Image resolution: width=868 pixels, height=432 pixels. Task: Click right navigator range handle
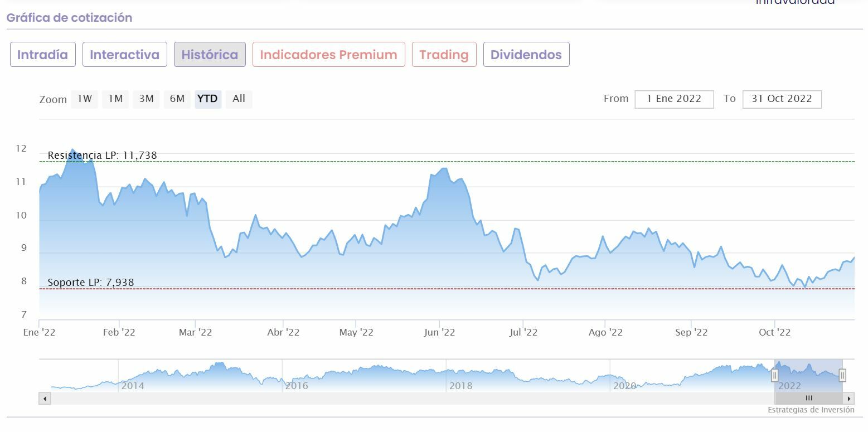tap(842, 376)
